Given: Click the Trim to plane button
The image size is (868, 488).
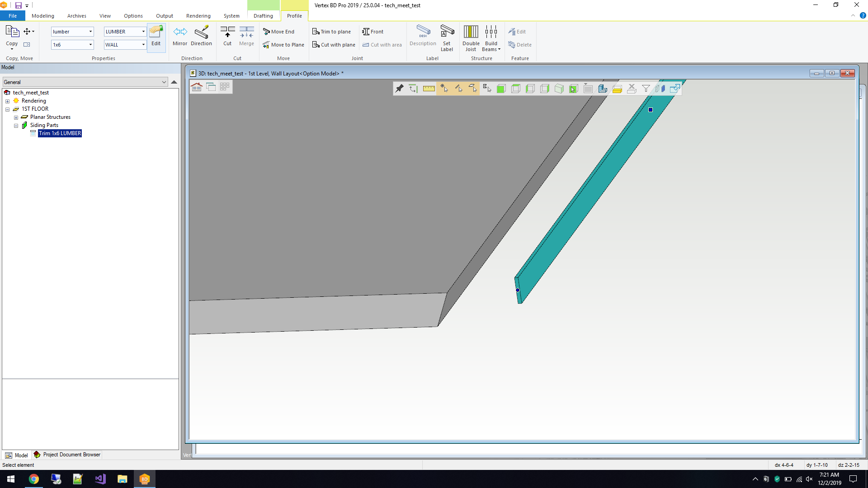Looking at the screenshot, I should click(x=331, y=32).
